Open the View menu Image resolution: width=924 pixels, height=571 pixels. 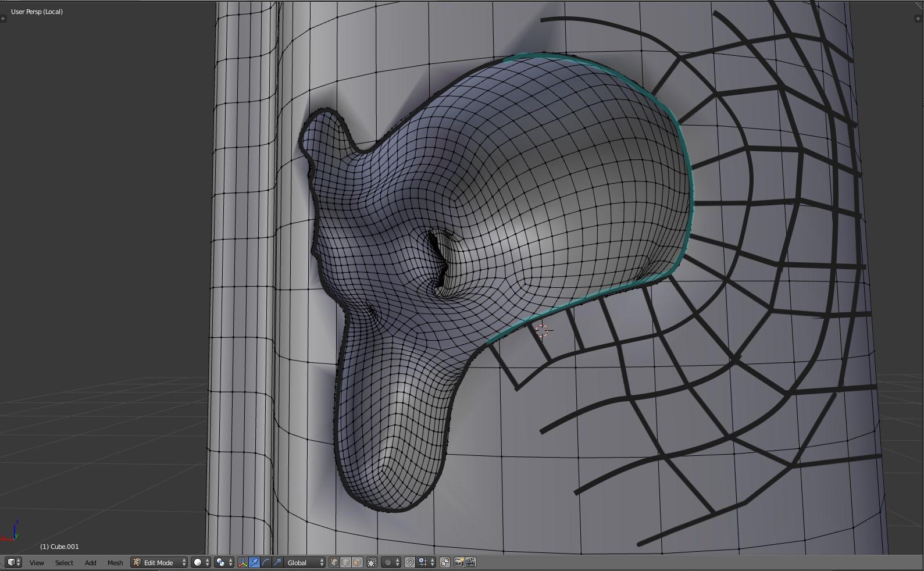[37, 563]
